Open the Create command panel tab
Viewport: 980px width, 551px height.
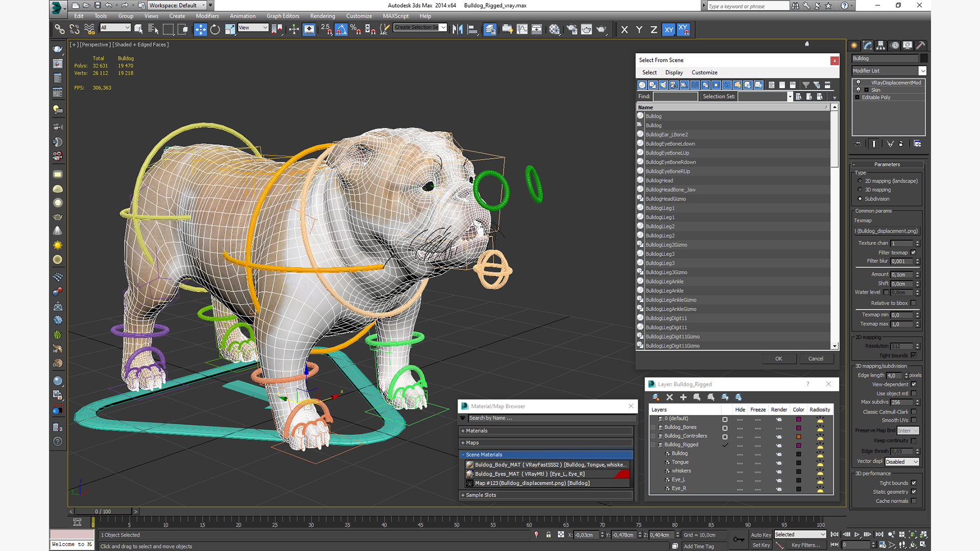click(854, 45)
